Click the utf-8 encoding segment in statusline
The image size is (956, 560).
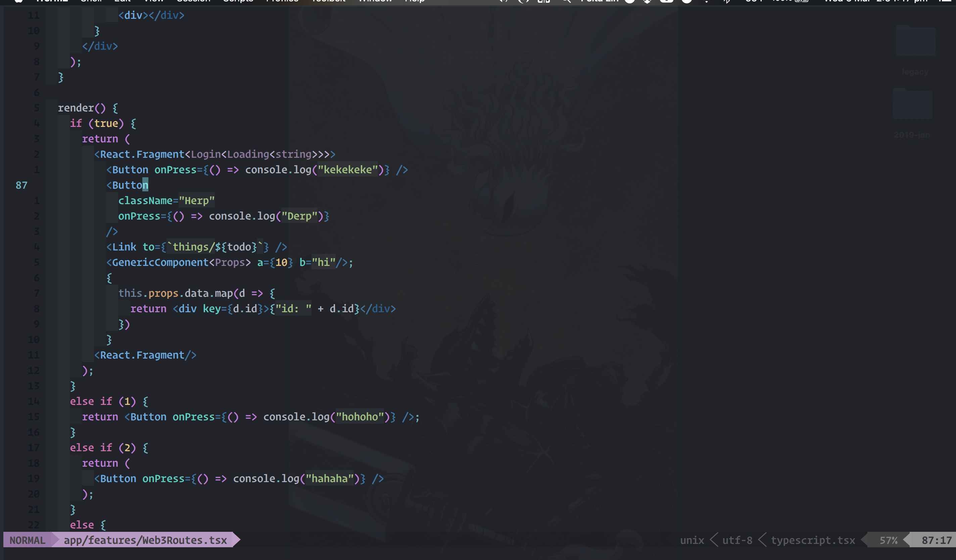point(737,540)
